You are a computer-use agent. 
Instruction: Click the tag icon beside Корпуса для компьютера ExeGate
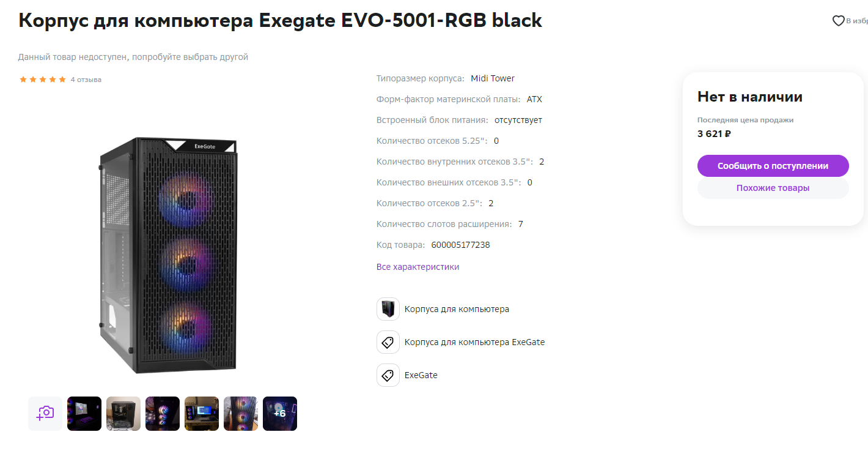pos(388,342)
